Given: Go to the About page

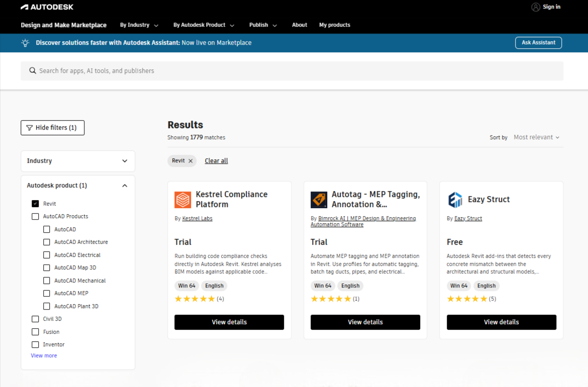Looking at the screenshot, I should 299,25.
